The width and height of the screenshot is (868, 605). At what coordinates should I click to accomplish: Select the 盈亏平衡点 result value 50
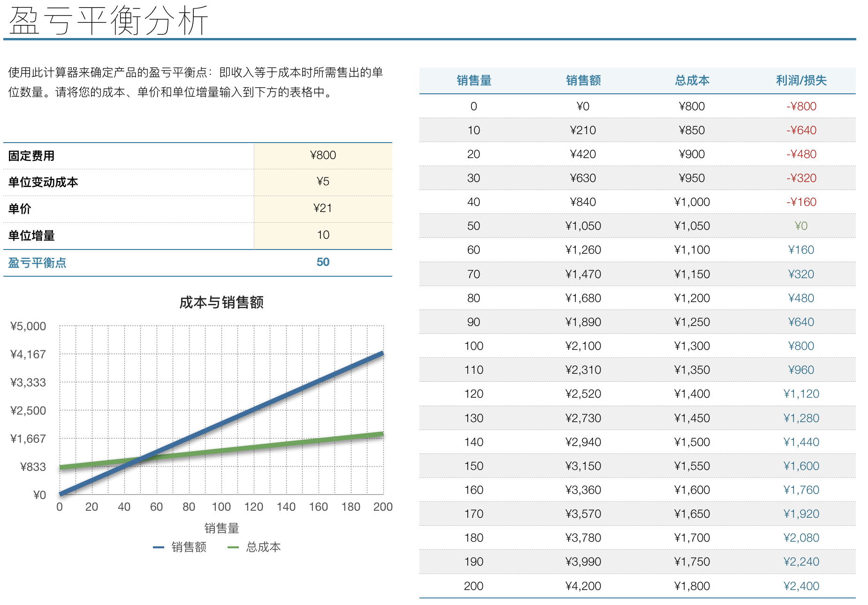[323, 262]
